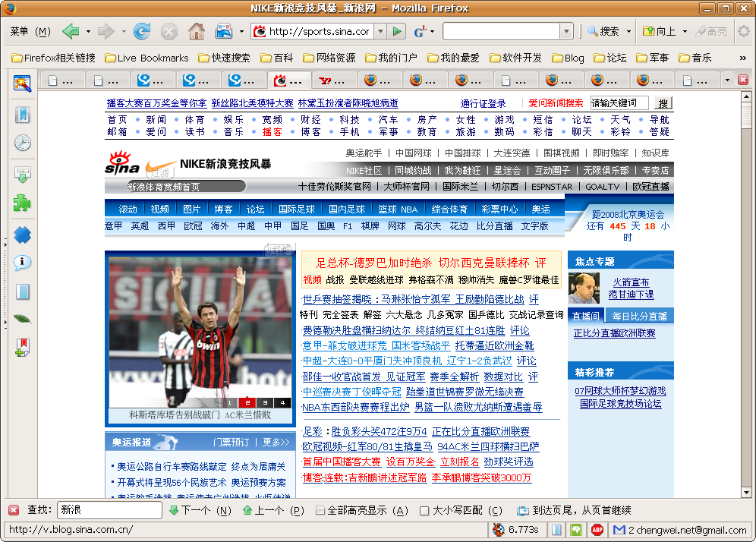Viewport: 756px width, 542px height.
Task: Open the Forward history dropdown arrow
Action: click(x=124, y=32)
